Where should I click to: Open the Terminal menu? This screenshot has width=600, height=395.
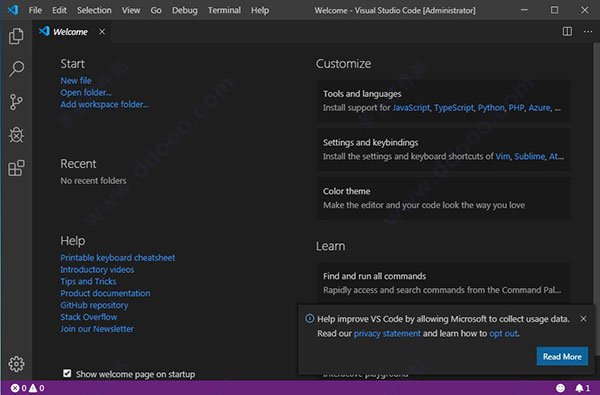(224, 10)
